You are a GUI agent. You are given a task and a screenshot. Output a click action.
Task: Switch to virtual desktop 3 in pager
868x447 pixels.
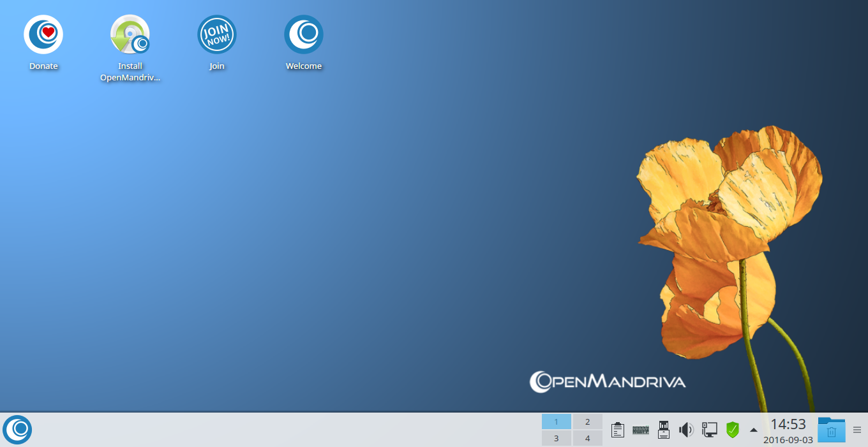click(557, 438)
